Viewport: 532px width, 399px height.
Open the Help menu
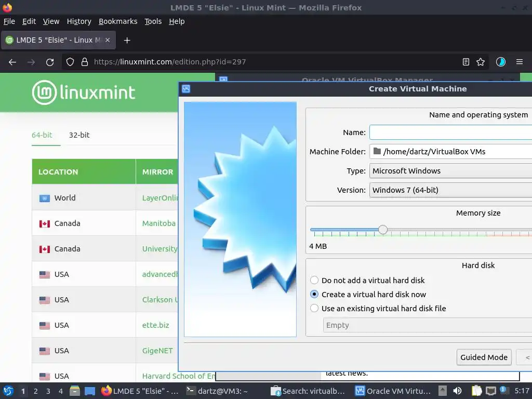coord(177,21)
